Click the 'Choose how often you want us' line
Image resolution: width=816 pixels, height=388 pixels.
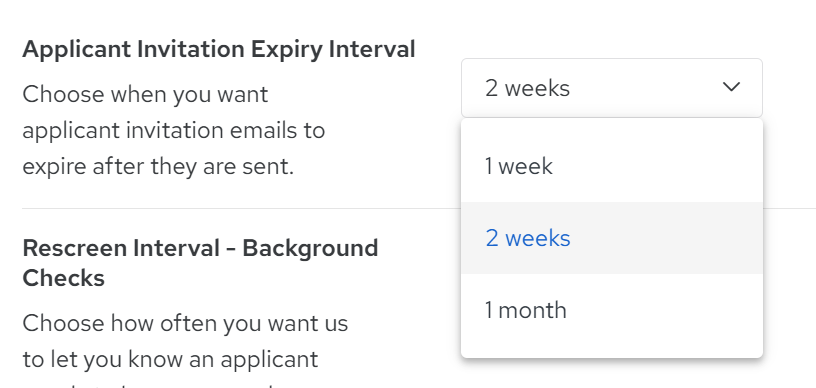185,323
